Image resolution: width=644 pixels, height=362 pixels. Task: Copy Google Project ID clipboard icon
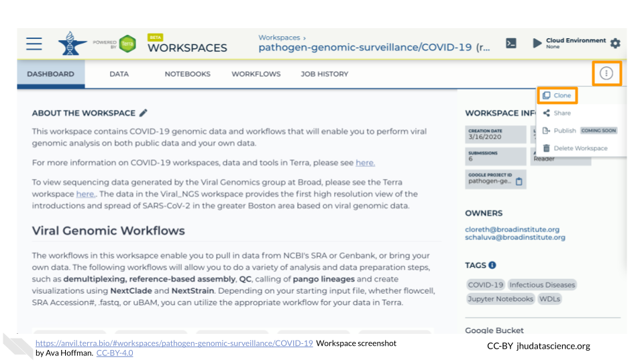tap(519, 182)
